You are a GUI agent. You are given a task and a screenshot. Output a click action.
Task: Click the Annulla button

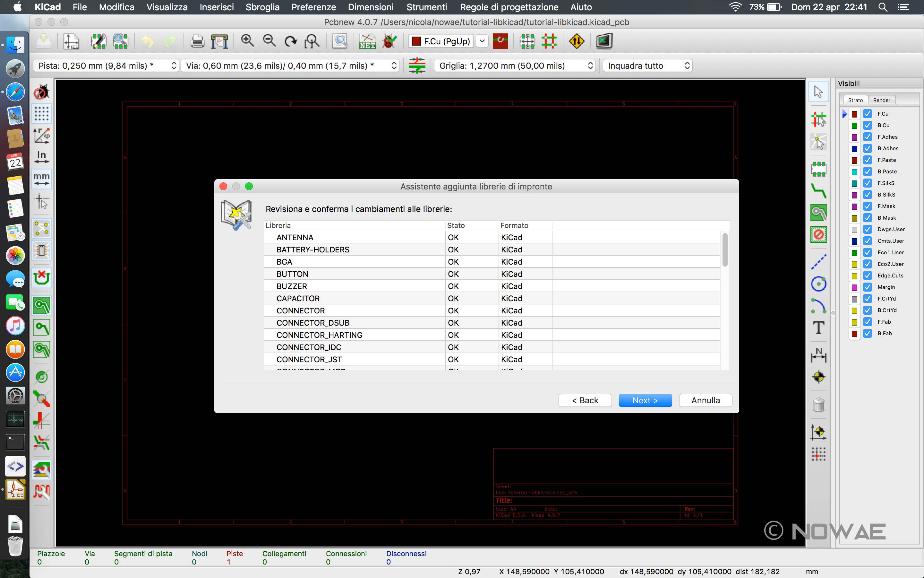[x=706, y=400]
